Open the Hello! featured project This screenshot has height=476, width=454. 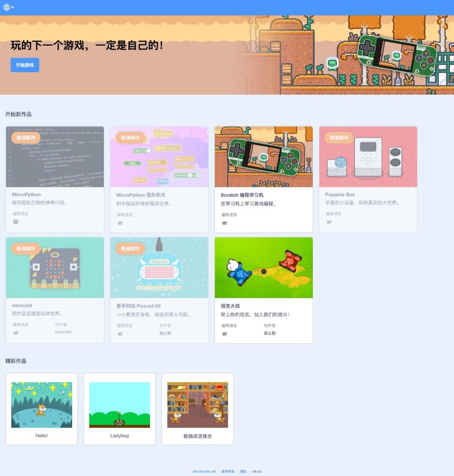[41, 404]
